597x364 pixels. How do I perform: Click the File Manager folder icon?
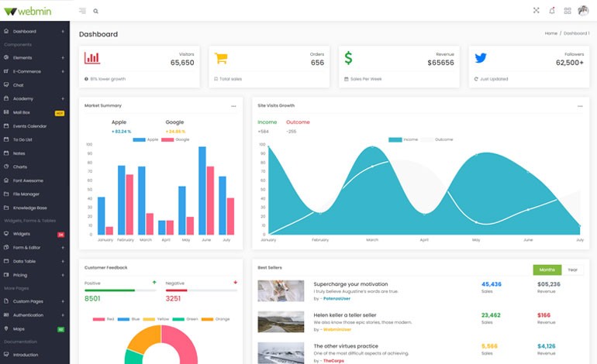pyautogui.click(x=6, y=194)
